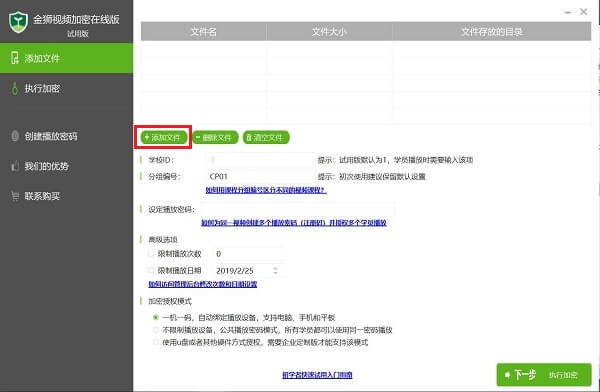Click the shopping cart icon beside 联系购买

pyautogui.click(x=15, y=196)
